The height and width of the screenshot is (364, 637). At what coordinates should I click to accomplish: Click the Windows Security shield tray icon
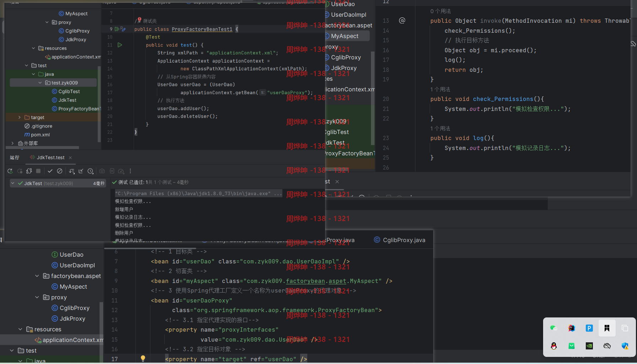click(625, 346)
